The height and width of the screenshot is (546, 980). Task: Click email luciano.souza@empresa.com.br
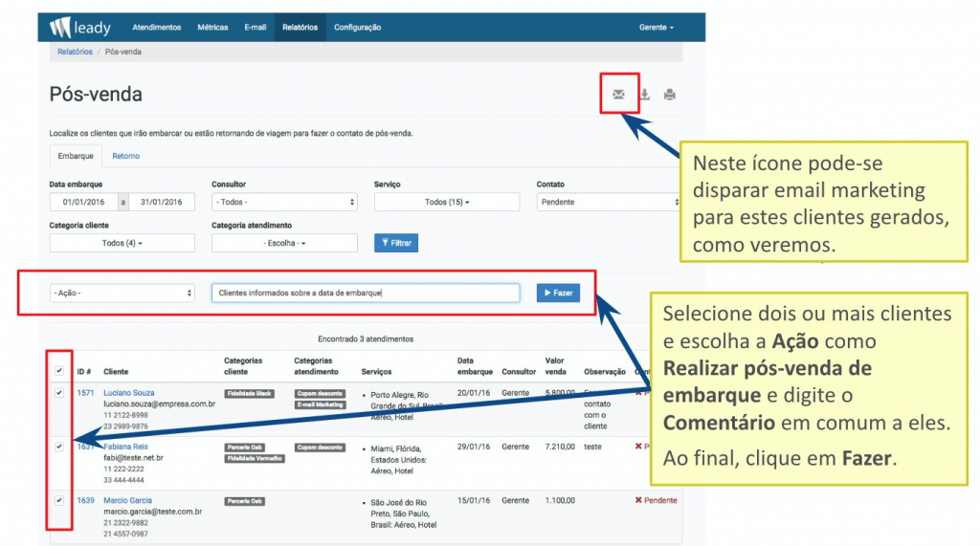point(160,404)
